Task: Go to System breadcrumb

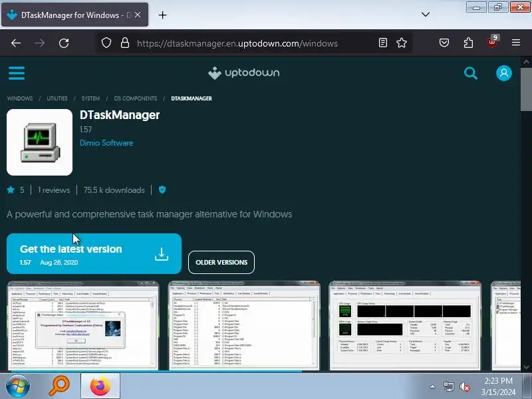Action: (x=90, y=98)
